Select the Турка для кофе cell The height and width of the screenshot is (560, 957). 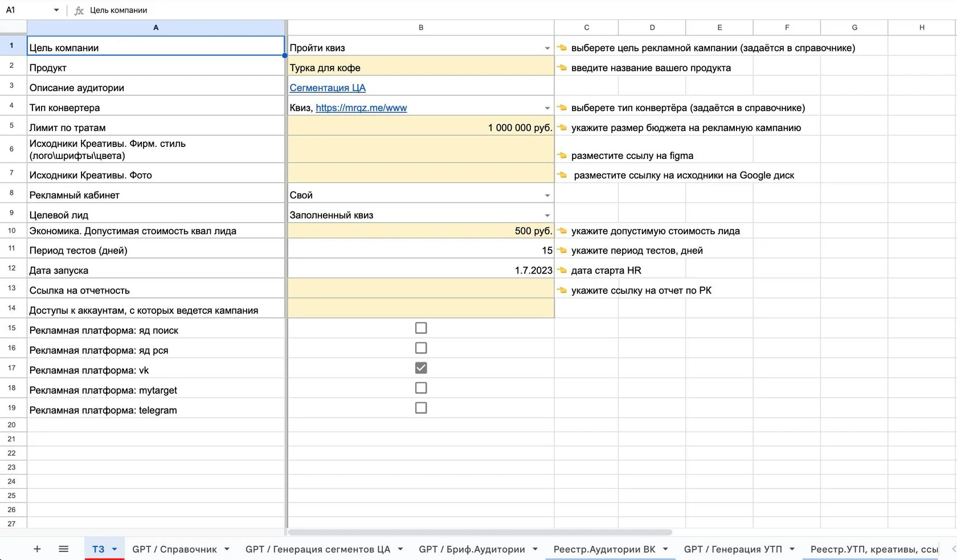tap(421, 66)
